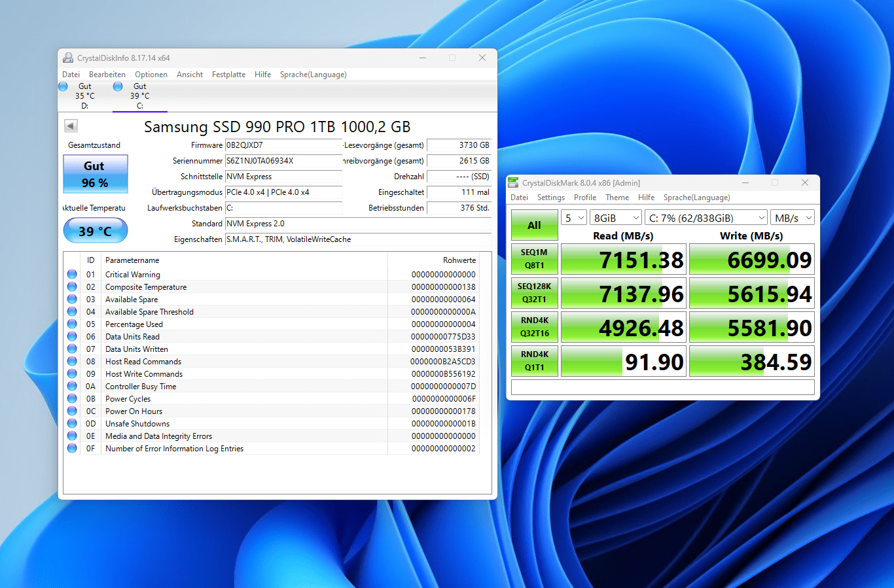Click the SEQ1M write result 6699.09

click(752, 259)
